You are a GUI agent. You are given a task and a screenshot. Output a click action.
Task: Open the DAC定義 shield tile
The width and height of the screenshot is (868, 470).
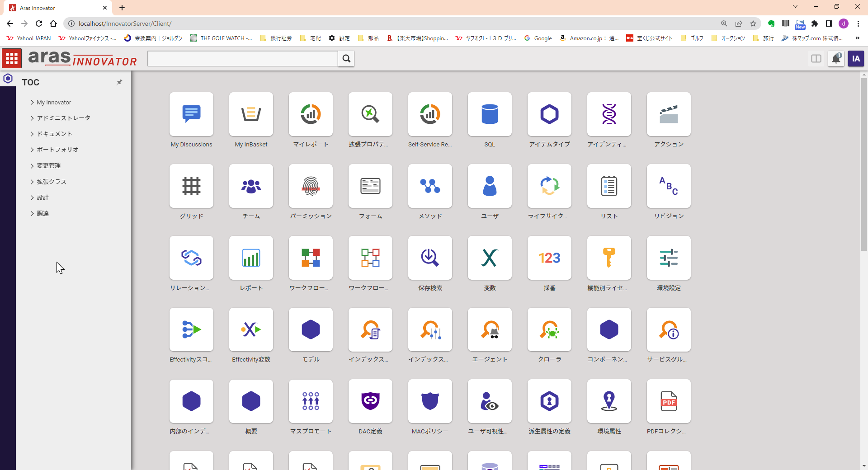[x=370, y=401]
